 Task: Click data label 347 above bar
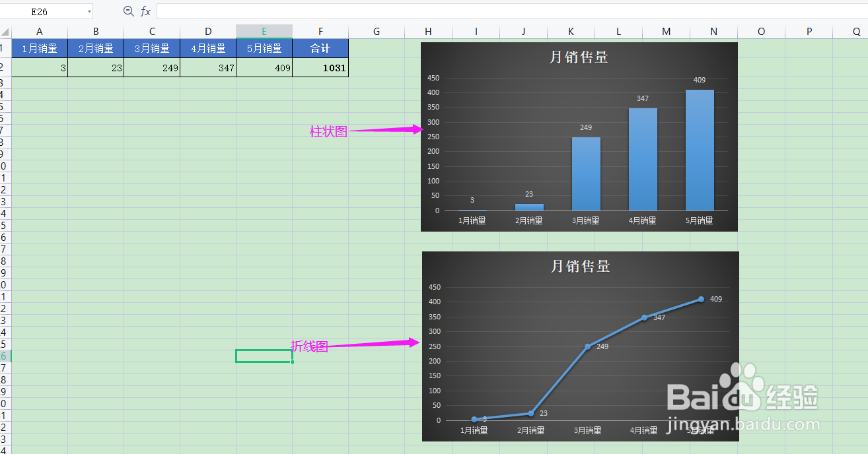point(643,98)
